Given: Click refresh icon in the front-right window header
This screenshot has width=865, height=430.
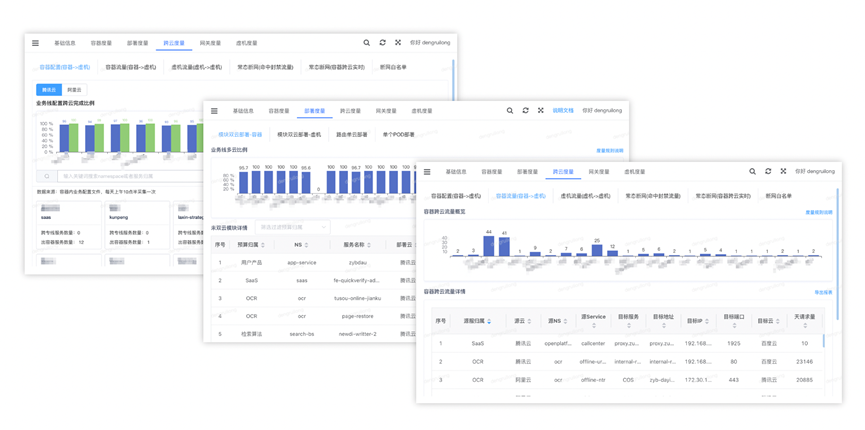Looking at the screenshot, I should pos(768,172).
